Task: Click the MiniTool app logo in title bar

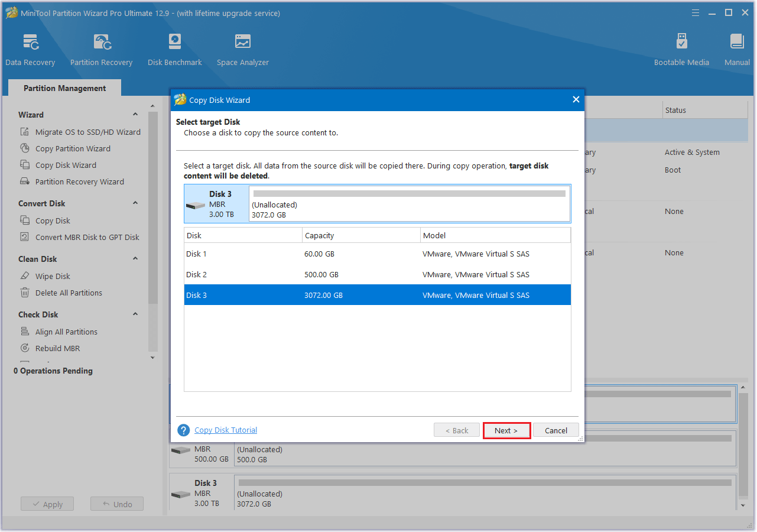Action: (11, 12)
